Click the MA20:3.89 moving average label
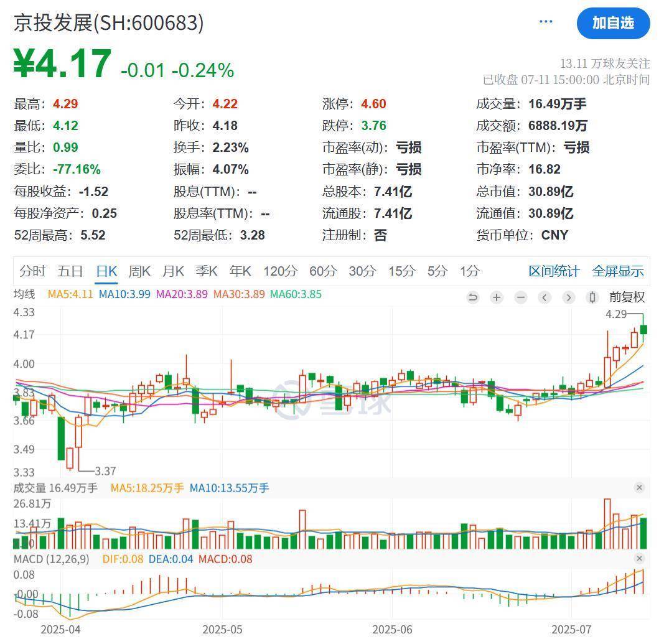This screenshot has width=664, height=644. click(x=182, y=294)
